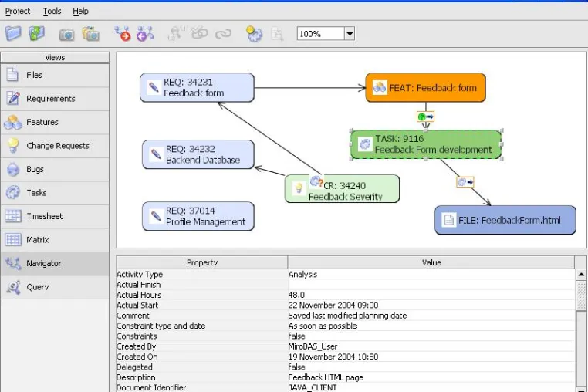Click the red arrow navigate icon in toolbar
Screen dimensions: 588x392
click(123, 34)
